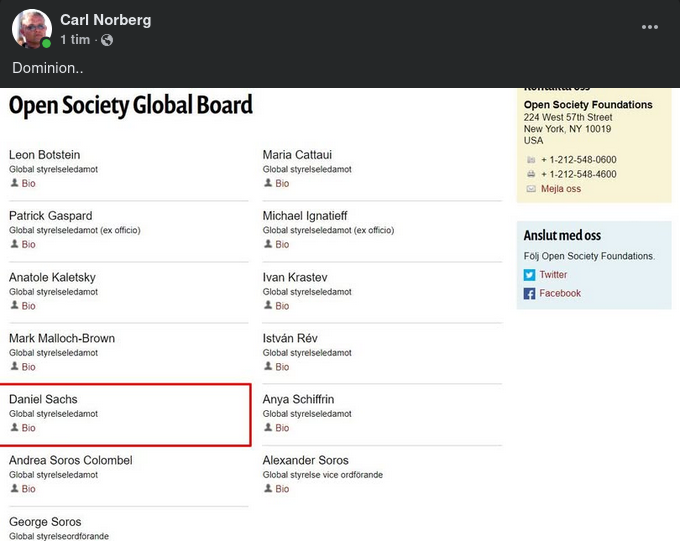Click the Open Society Global Board heading

[x=131, y=106]
